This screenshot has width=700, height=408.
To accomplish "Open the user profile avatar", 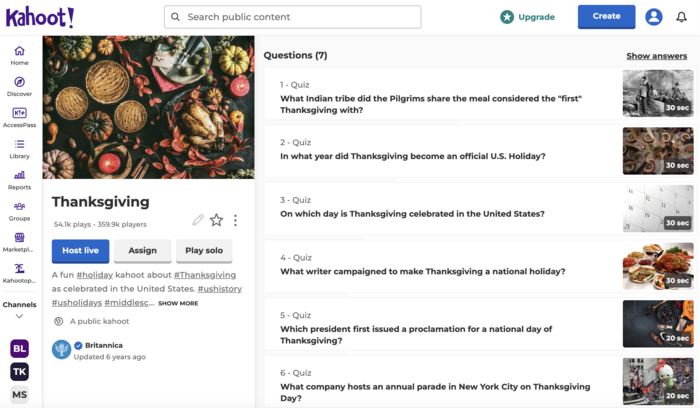I will (654, 17).
